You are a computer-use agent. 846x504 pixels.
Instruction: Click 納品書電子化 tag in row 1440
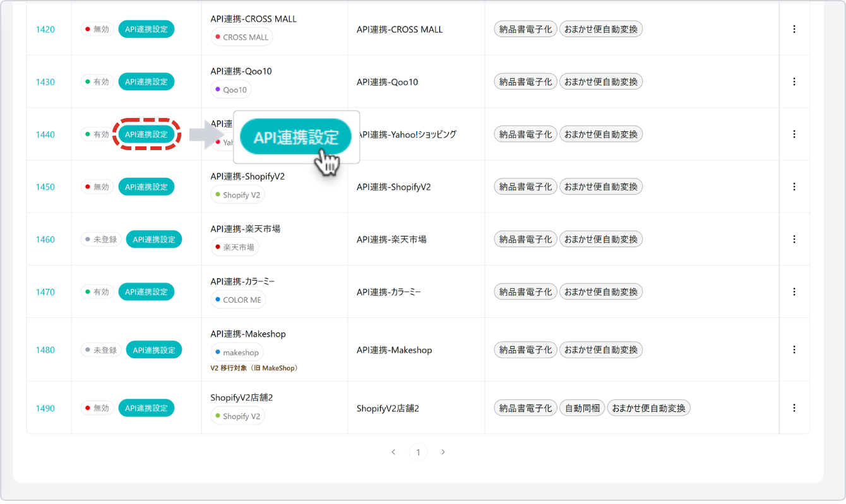tap(525, 134)
